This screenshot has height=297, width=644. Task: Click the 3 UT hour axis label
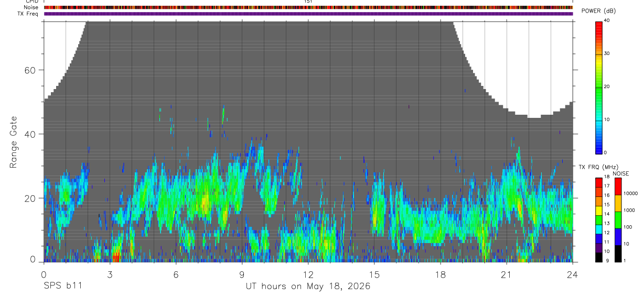click(x=110, y=274)
